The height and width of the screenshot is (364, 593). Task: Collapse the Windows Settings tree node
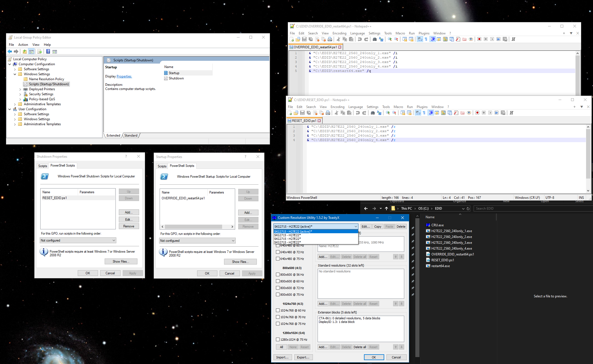pyautogui.click(x=15, y=74)
